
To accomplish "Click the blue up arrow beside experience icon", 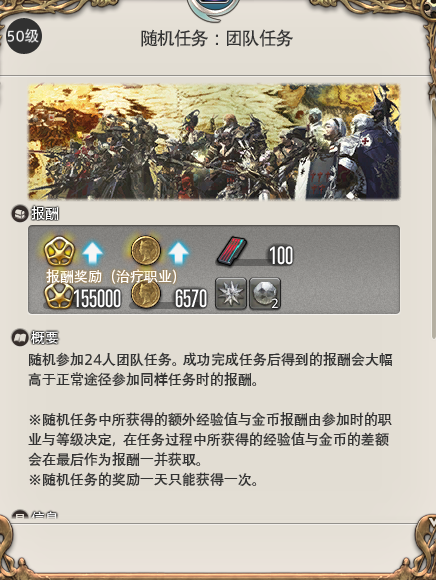I will pos(92,253).
